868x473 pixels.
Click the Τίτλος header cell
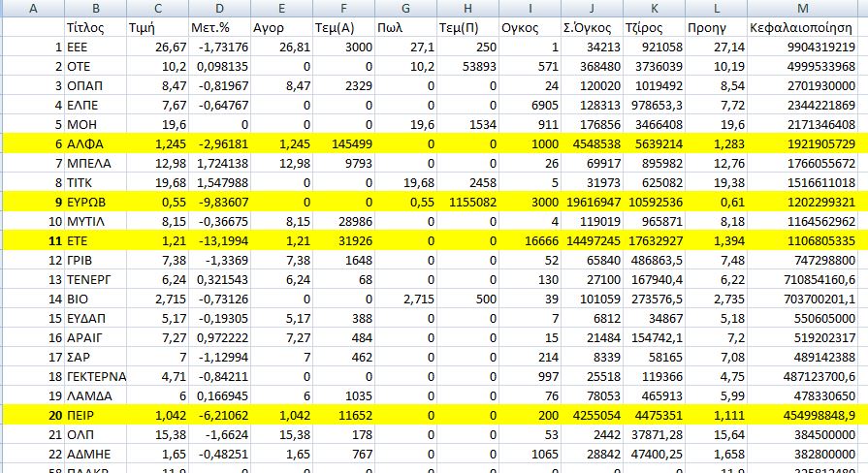(x=96, y=28)
